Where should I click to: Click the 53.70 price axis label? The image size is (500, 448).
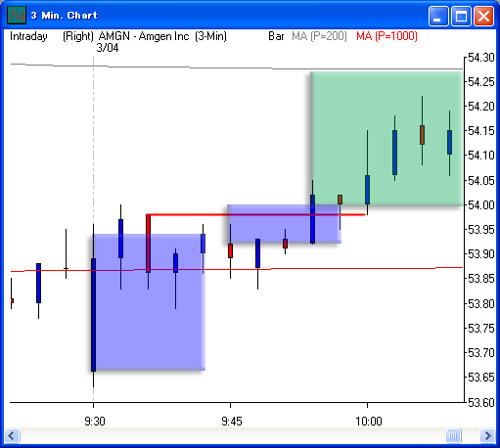pyautogui.click(x=481, y=353)
